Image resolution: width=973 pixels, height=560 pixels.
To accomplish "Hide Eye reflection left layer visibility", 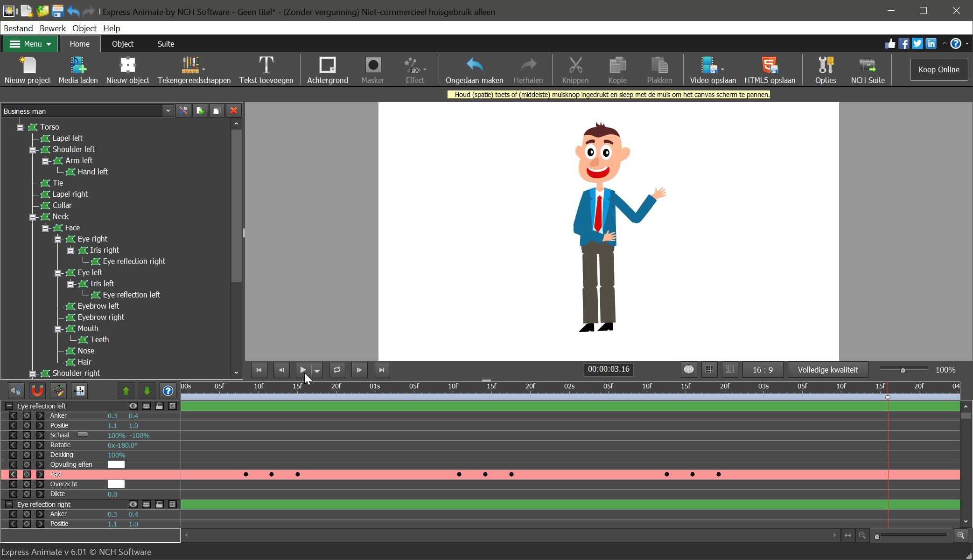I will tap(133, 406).
